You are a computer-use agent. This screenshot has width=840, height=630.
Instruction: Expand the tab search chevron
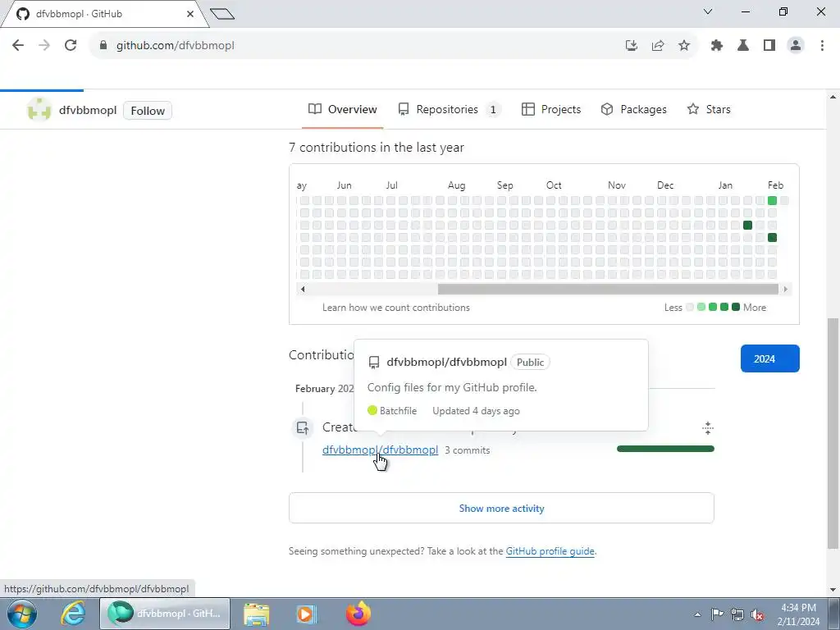pos(708,11)
